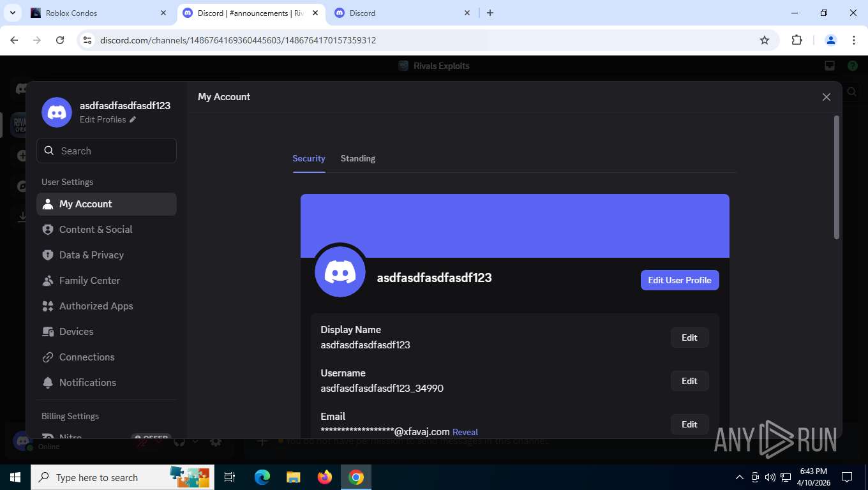
Task: Close the Roblox Condos browser tab
Action: [x=163, y=13]
